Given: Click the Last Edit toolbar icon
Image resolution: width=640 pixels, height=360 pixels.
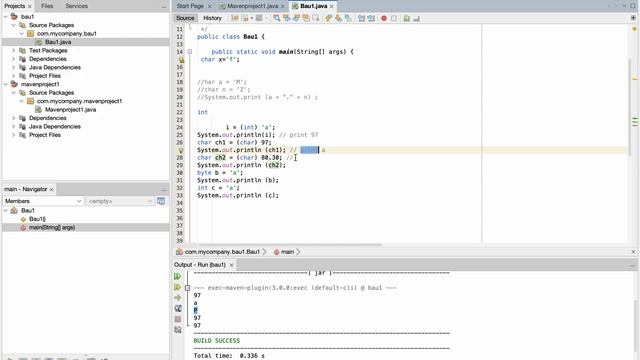Looking at the screenshot, I should point(235,18).
